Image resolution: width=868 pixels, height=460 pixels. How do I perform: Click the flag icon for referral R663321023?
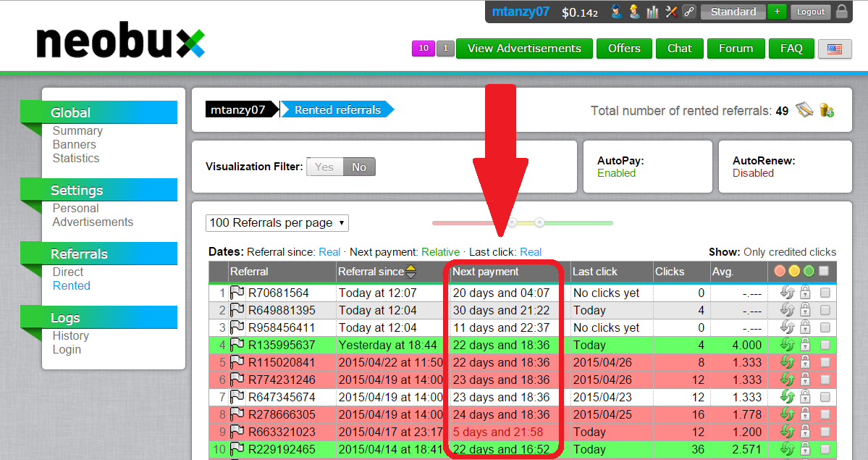[x=237, y=432]
